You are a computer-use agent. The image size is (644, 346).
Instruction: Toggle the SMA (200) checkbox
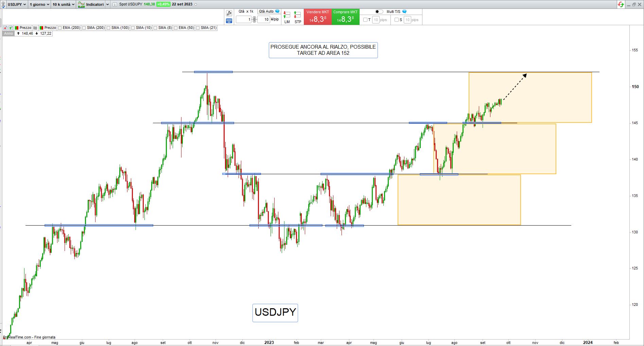tap(84, 28)
